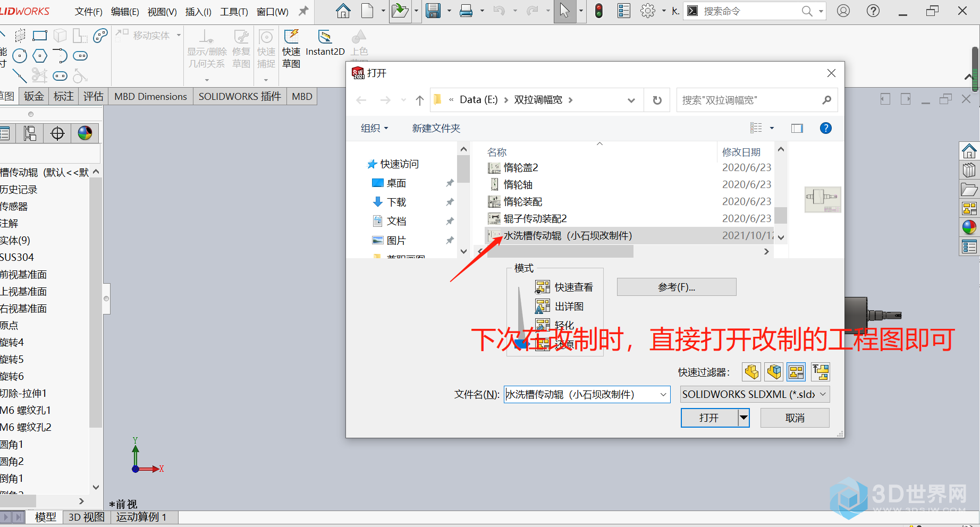Select the Corner Rectangle sketch tool
The height and width of the screenshot is (527, 980).
(x=40, y=36)
